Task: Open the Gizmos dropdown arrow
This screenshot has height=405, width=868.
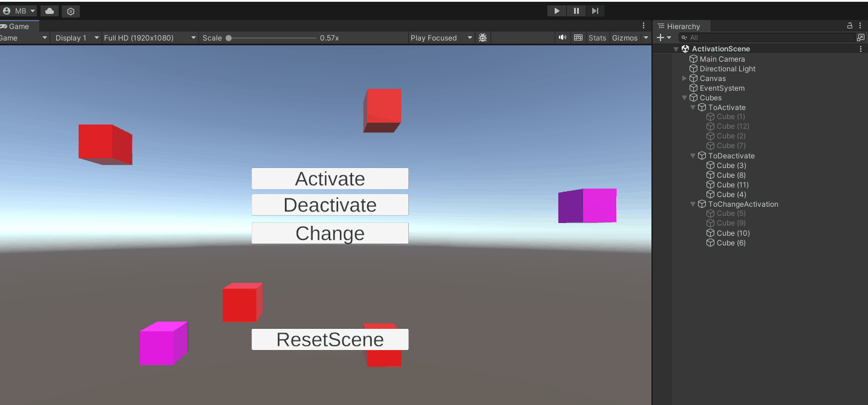Action: coord(645,37)
